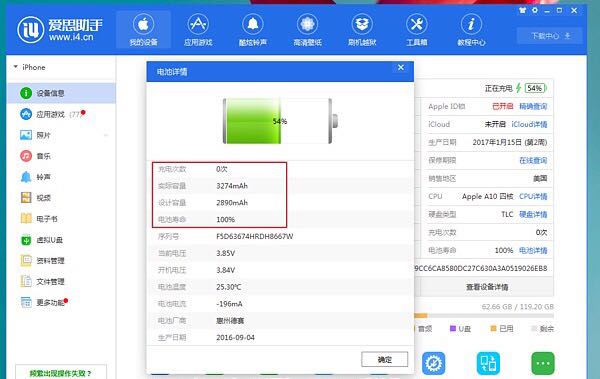Viewport: 600px width, 379px height.
Task: Click the CPU详情 link
Action: pos(533,196)
